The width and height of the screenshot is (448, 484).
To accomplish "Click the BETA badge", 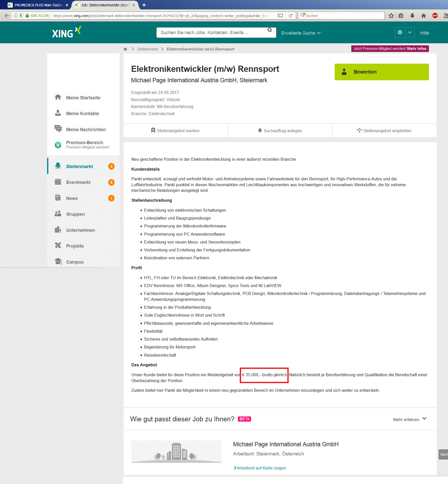I will [x=244, y=419].
